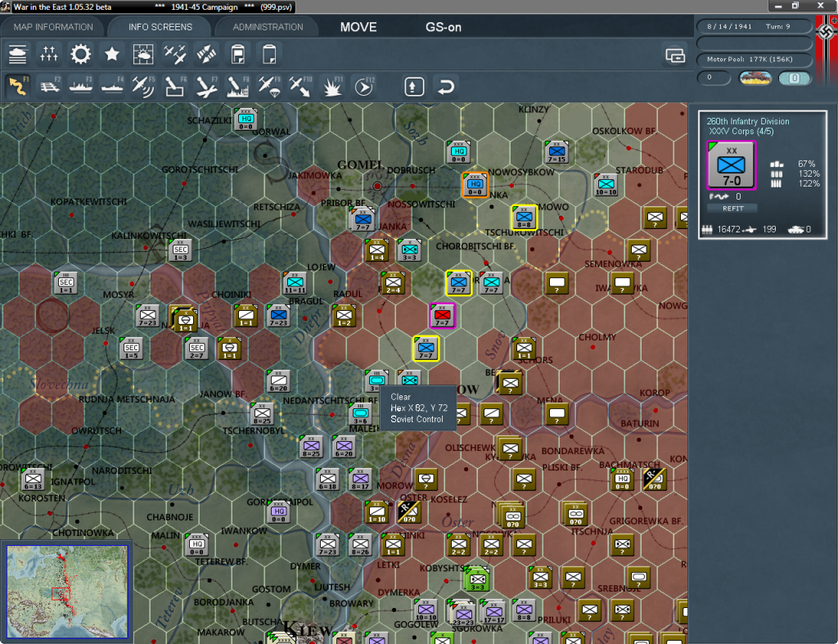Switch to the Administration tab
Screen dimensions: 838x644
pos(268,27)
